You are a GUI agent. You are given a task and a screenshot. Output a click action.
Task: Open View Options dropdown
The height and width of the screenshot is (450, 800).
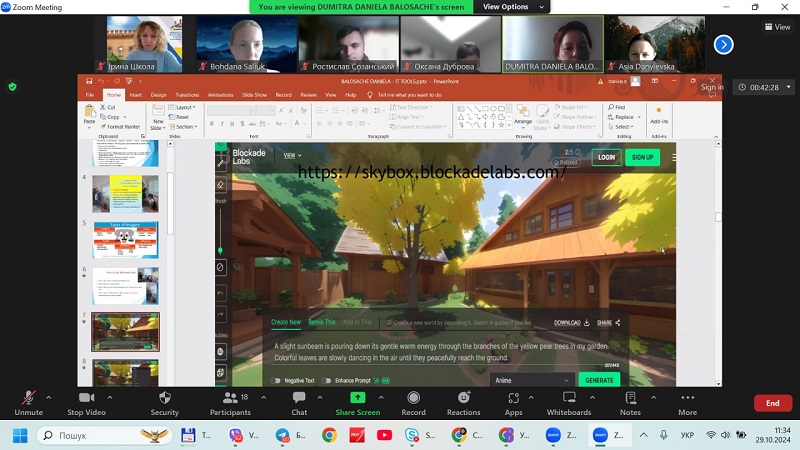pos(513,7)
